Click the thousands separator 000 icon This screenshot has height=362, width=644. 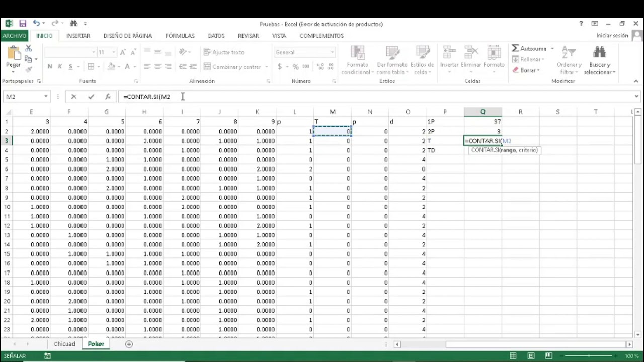point(306,66)
